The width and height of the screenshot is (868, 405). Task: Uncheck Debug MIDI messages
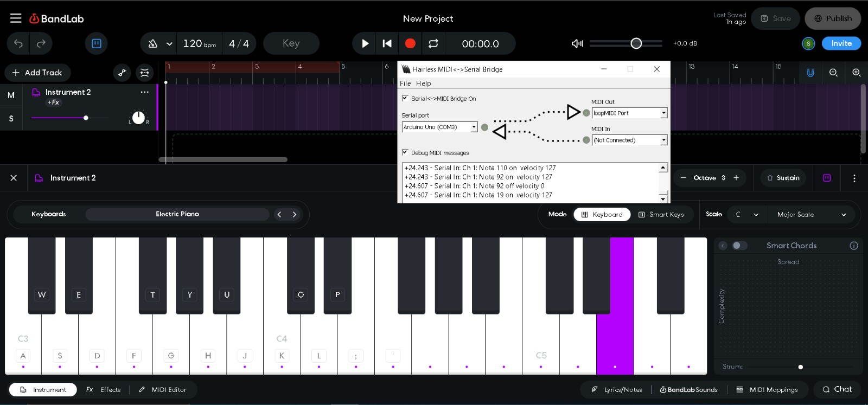405,152
